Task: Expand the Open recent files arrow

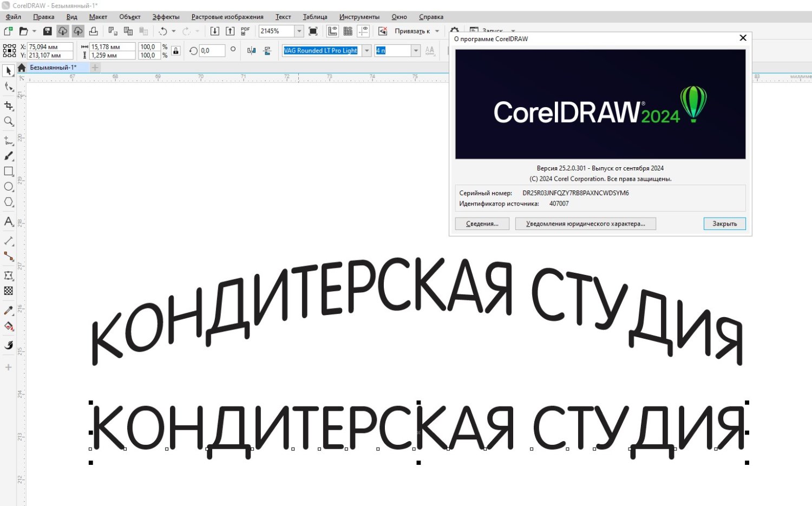Action: [34, 31]
